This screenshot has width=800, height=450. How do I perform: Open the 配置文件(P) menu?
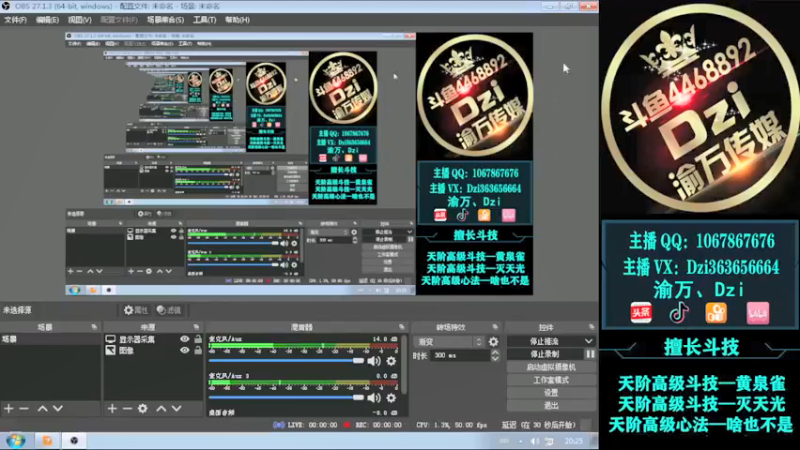point(119,20)
